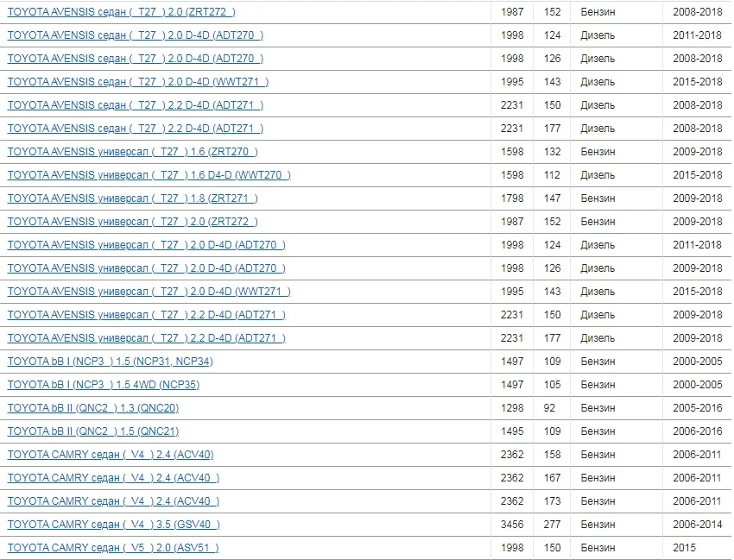Open TOYOTA bB I 1.5 4WD (NCP35) link
Screen dimensions: 734x560
[104, 385]
